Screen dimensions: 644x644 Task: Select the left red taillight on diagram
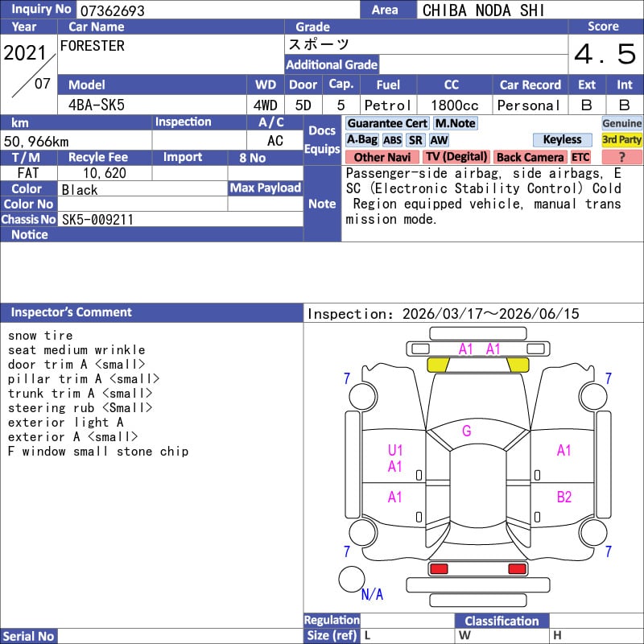click(439, 569)
